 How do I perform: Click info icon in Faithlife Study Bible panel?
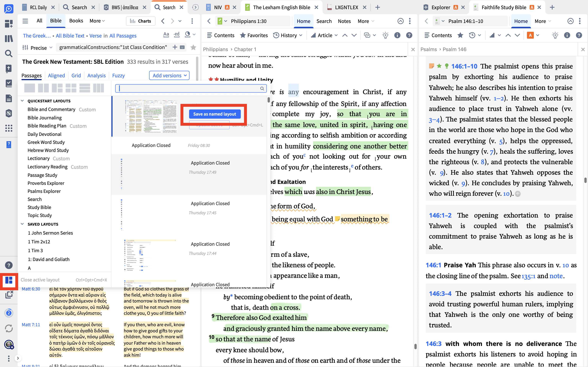[x=567, y=35]
